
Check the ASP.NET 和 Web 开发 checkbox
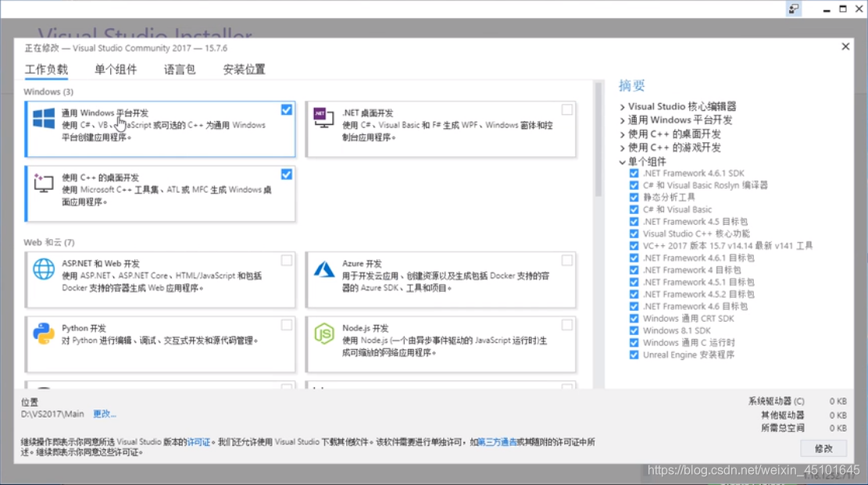(286, 260)
